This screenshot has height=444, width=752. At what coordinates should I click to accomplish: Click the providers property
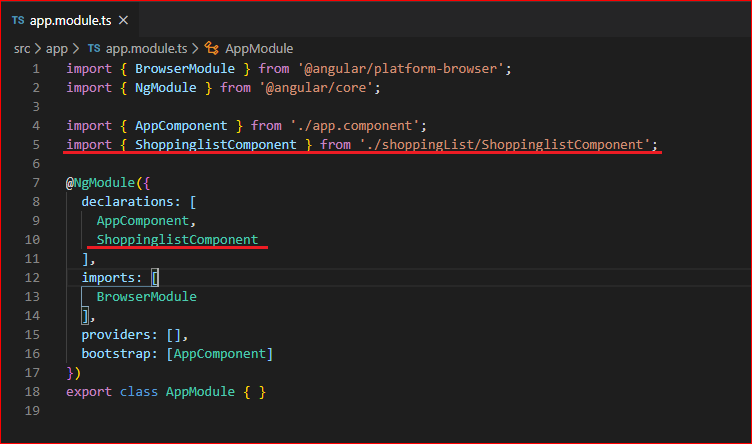[116, 335]
